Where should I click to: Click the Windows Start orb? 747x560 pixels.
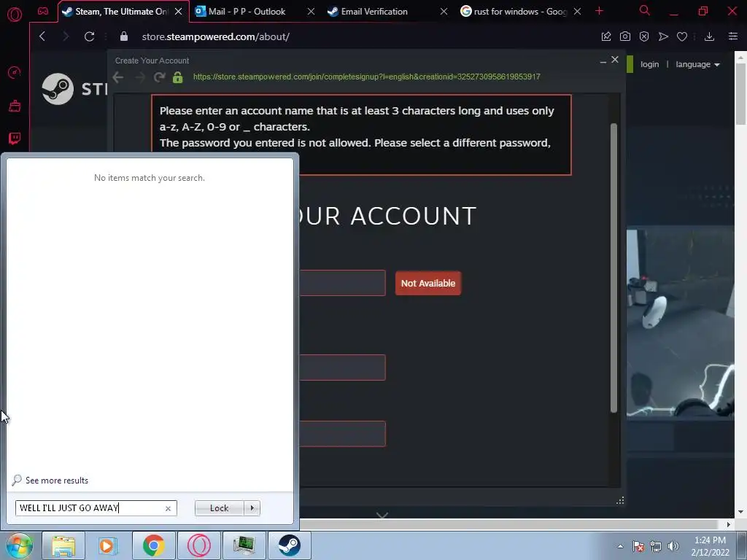(19, 545)
